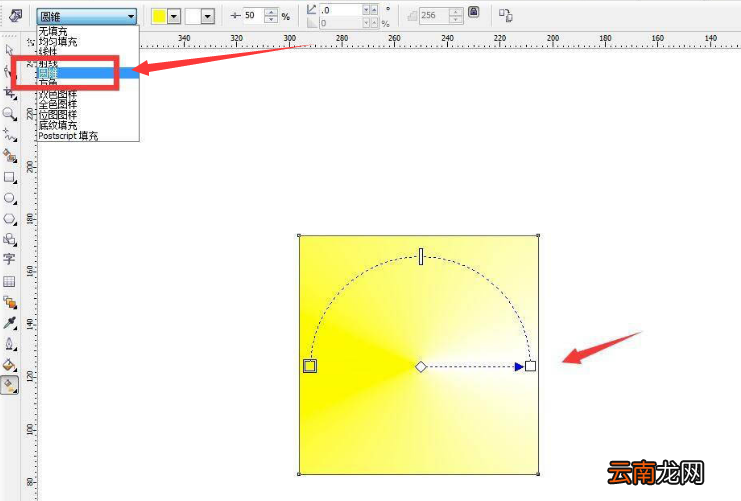
Task: Increase the fill midpoint with up arrow
Action: point(271,12)
